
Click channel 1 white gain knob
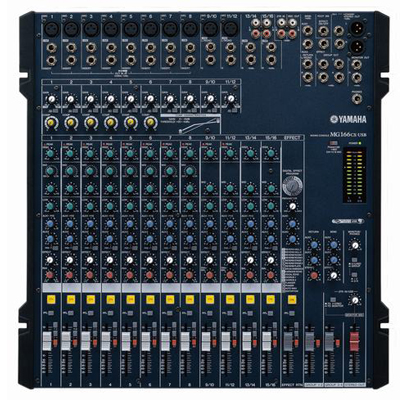pyautogui.click(x=51, y=99)
